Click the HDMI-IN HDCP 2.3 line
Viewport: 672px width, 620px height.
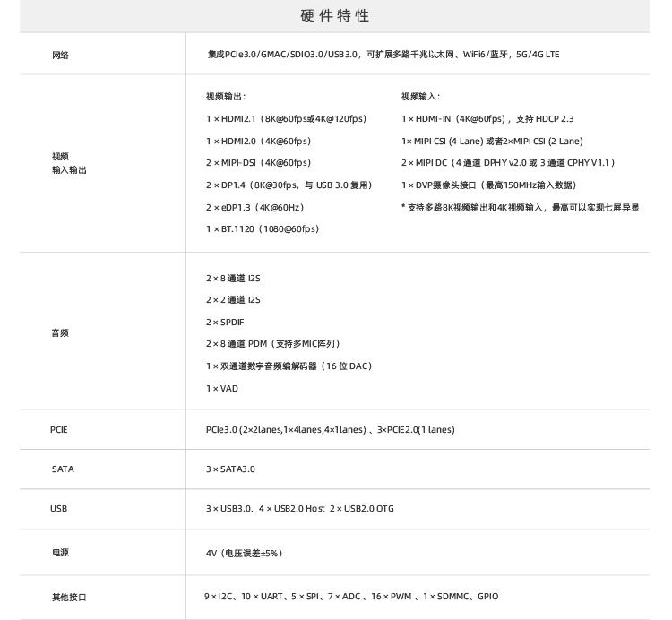pos(487,119)
